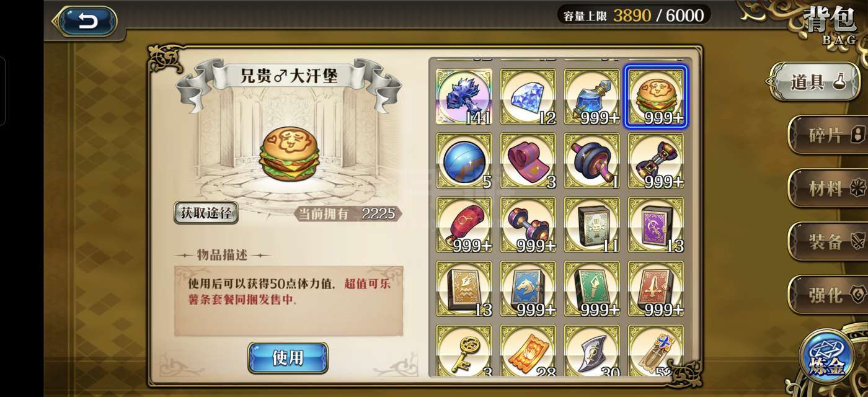Select the blue horse book item
Screen dimensions: 868x397
[x=528, y=289]
